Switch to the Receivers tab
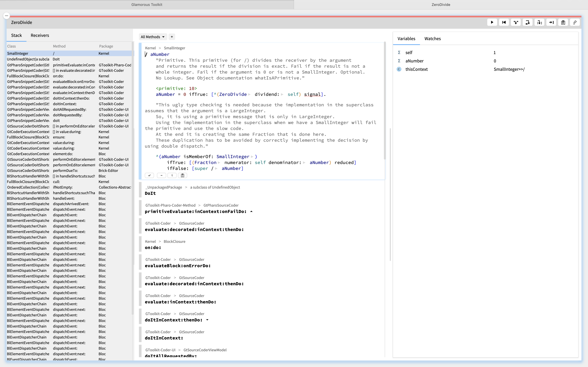The width and height of the screenshot is (588, 367). (x=40, y=35)
